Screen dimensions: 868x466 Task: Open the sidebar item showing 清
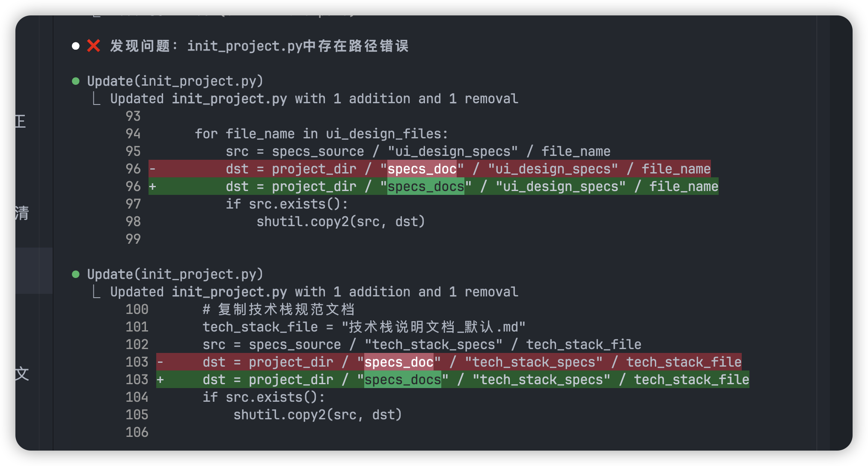click(x=22, y=213)
